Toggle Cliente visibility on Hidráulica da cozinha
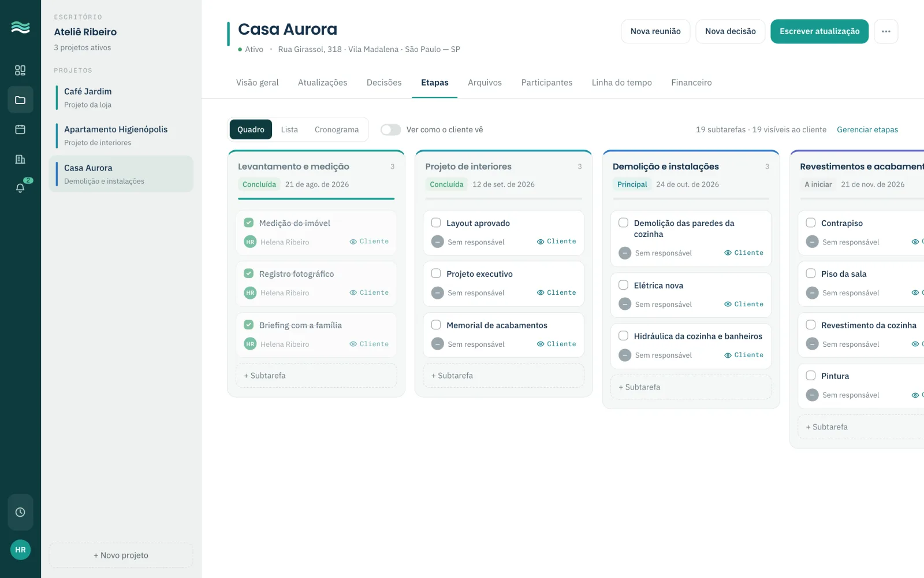Screen dimensions: 924x578 pyautogui.click(x=744, y=355)
